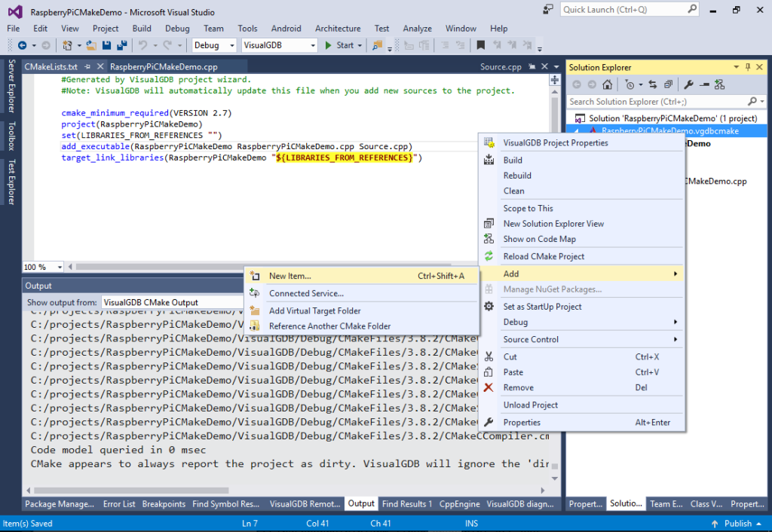Open Properties via the wrench icon in Solution Explorer
Screen dimensions: 772x532
click(x=688, y=84)
